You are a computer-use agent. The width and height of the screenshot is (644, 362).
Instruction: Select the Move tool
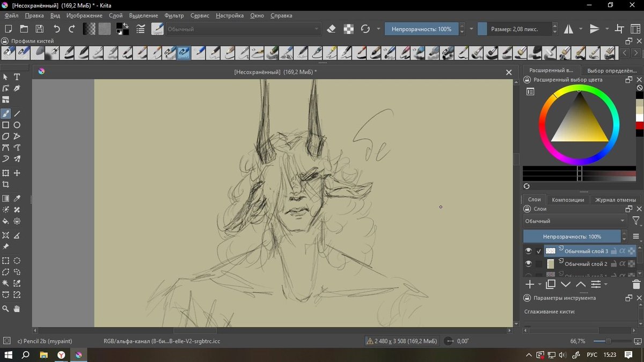pos(17,173)
